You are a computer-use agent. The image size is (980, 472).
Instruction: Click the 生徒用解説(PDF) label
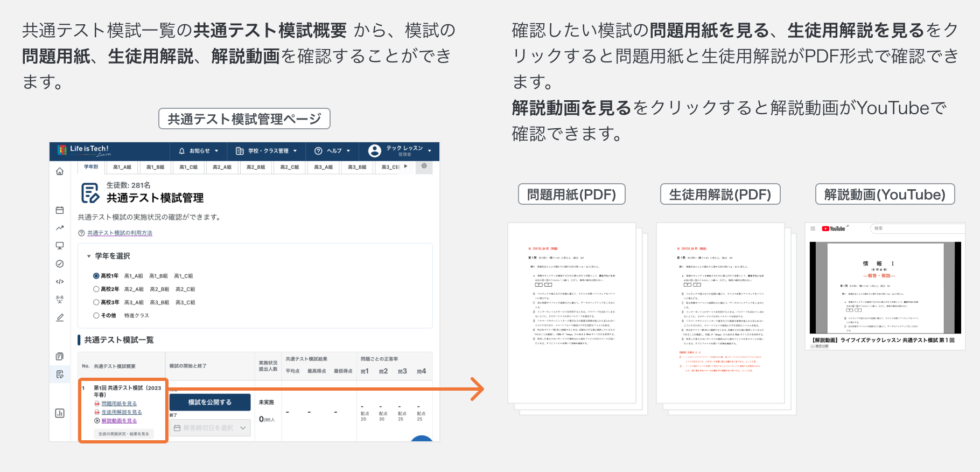click(x=720, y=194)
